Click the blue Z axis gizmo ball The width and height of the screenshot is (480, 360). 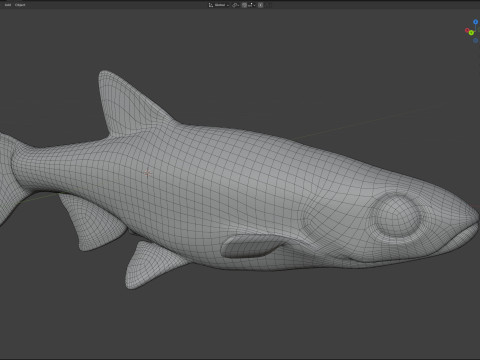click(x=475, y=22)
